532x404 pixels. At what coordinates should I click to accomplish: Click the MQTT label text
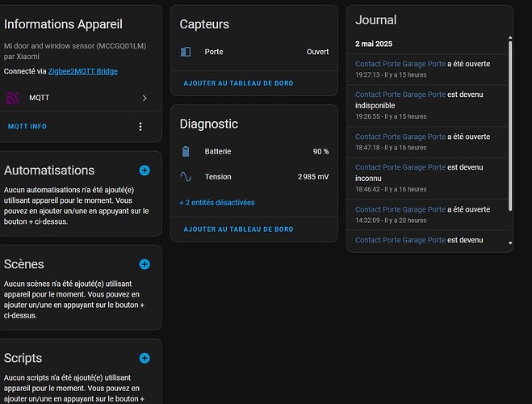click(39, 98)
